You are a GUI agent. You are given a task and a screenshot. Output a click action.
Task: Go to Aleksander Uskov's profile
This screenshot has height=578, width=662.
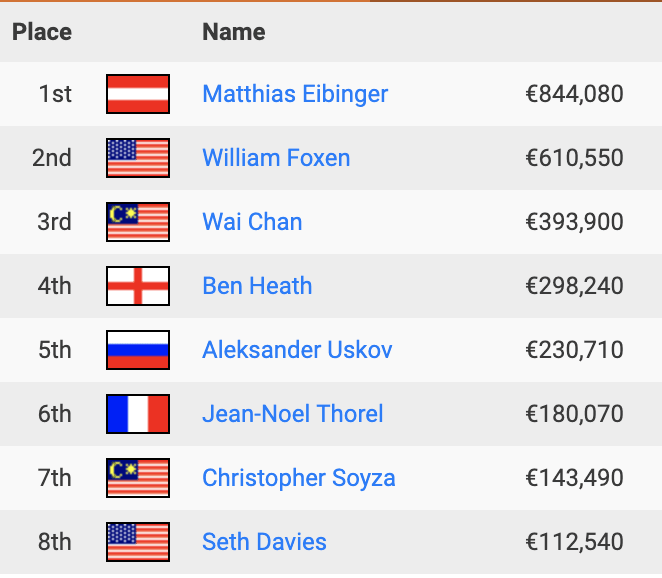[297, 350]
